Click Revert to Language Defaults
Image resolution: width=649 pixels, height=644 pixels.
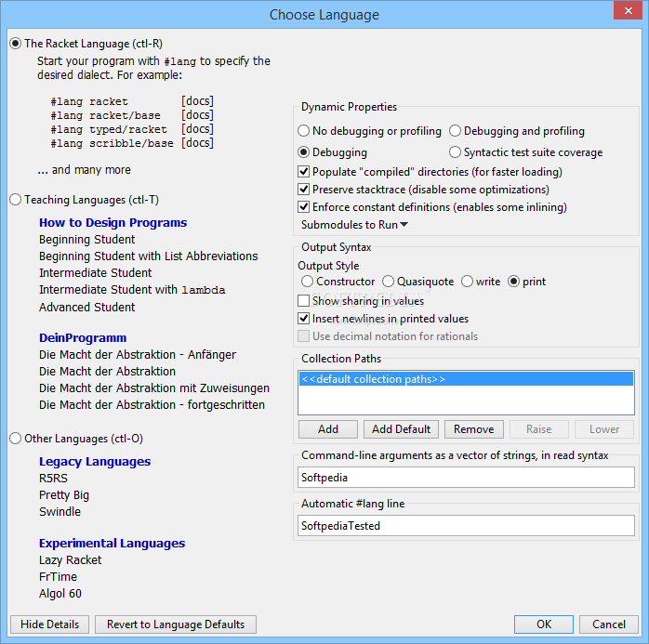click(x=176, y=624)
